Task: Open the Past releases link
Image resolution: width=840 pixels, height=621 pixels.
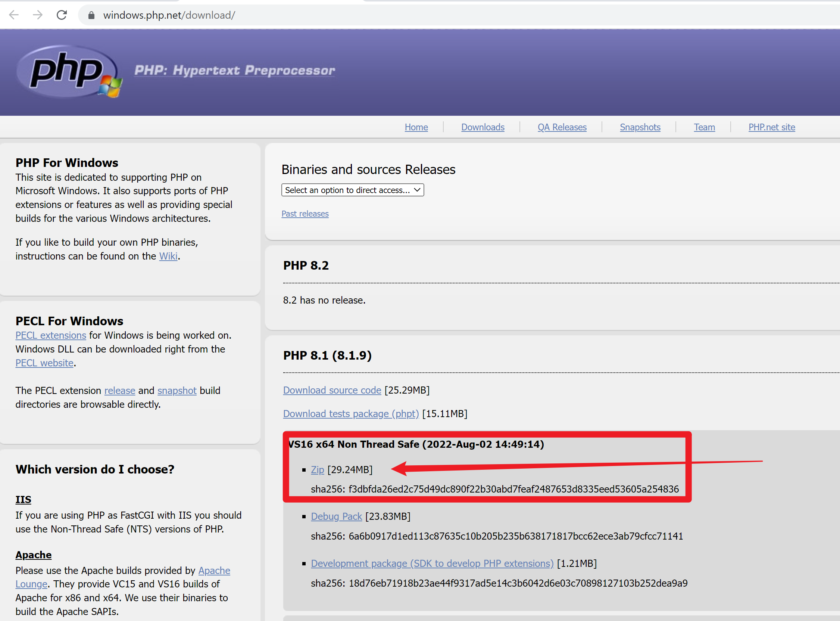Action: [x=305, y=214]
